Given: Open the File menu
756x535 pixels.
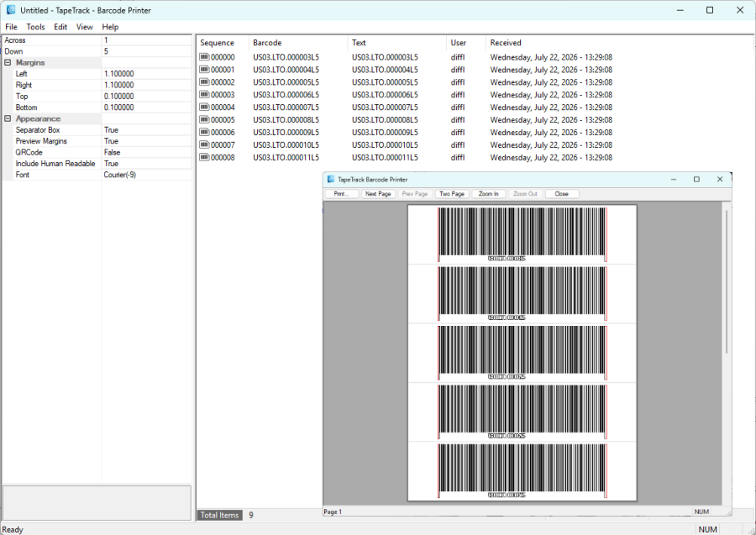Looking at the screenshot, I should pyautogui.click(x=11, y=27).
